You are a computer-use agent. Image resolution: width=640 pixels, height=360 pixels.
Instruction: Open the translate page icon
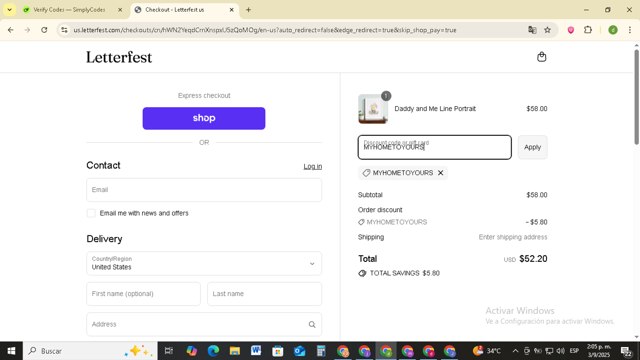532,30
